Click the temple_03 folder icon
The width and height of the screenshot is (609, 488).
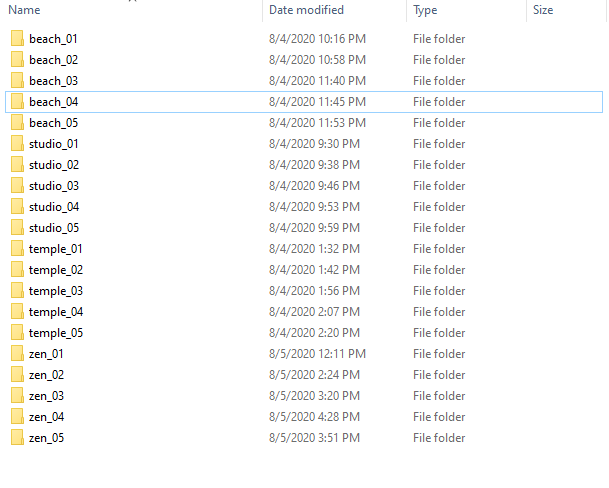[17, 290]
